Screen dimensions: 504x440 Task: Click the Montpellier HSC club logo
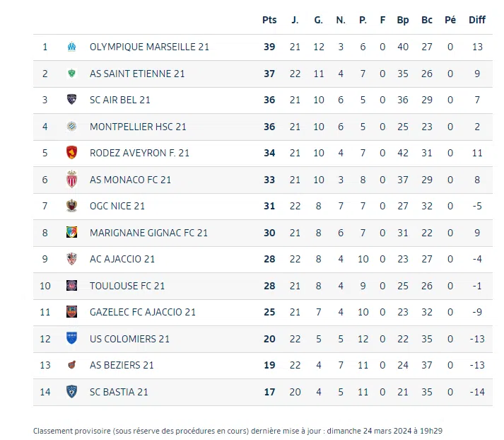[71, 127]
